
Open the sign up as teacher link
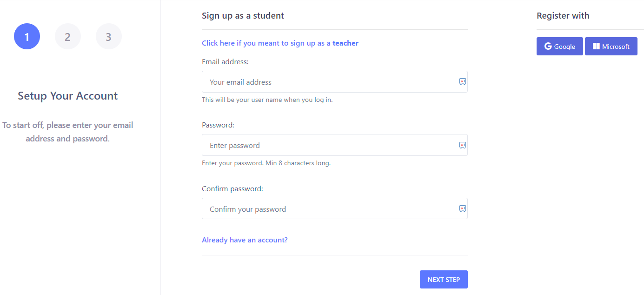[x=280, y=43]
